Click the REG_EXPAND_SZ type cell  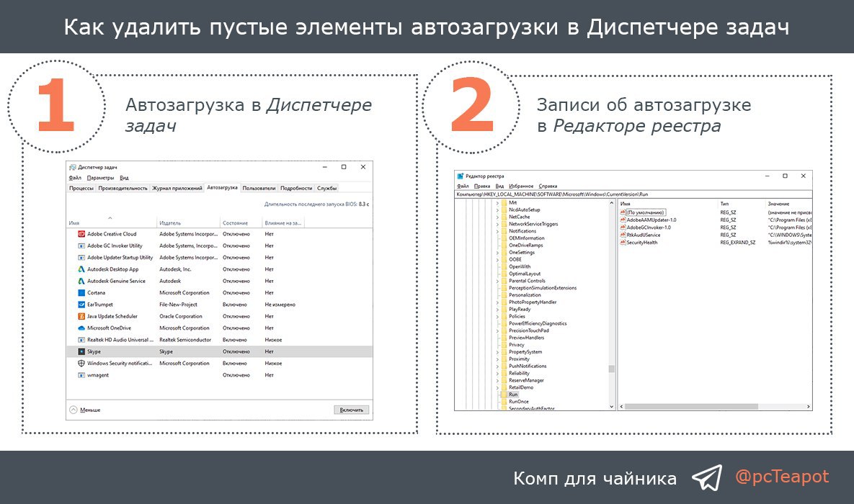pyautogui.click(x=738, y=243)
